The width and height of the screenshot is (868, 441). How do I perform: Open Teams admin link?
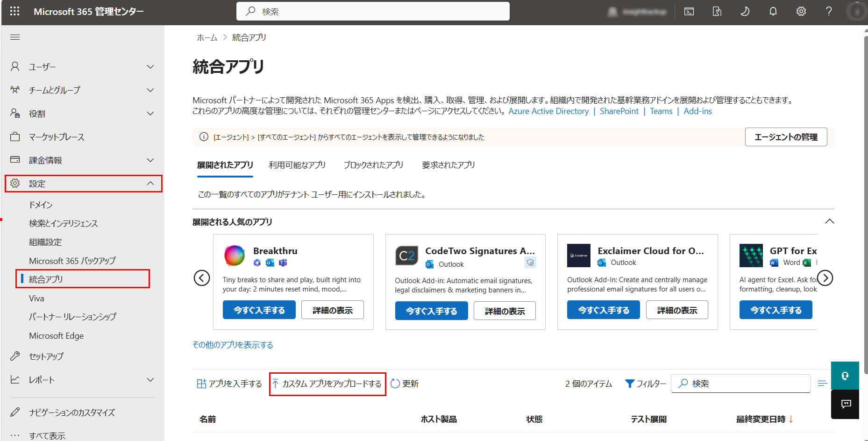(661, 111)
